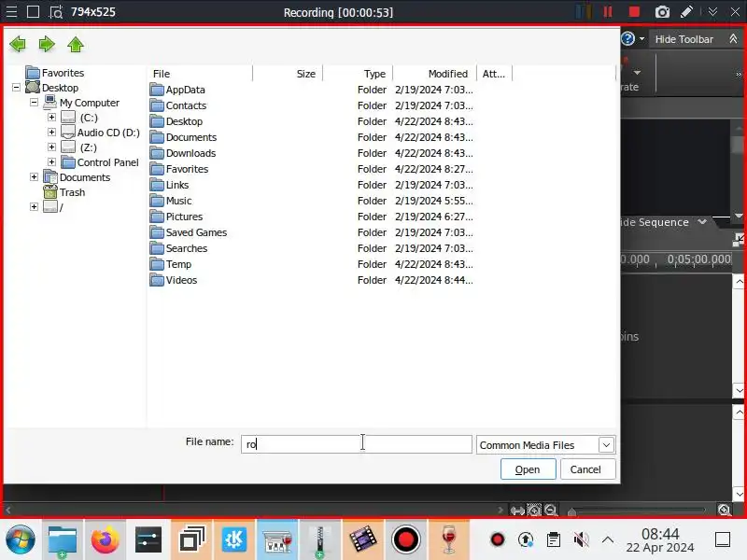Select the Music folder

[178, 201]
